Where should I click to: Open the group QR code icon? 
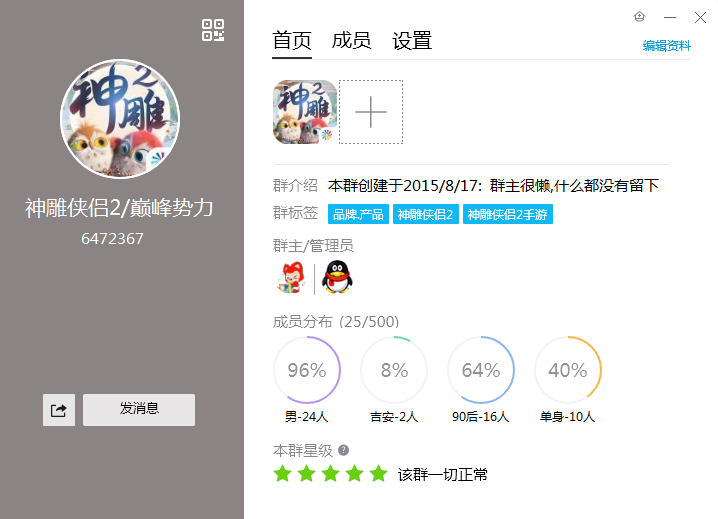(213, 30)
